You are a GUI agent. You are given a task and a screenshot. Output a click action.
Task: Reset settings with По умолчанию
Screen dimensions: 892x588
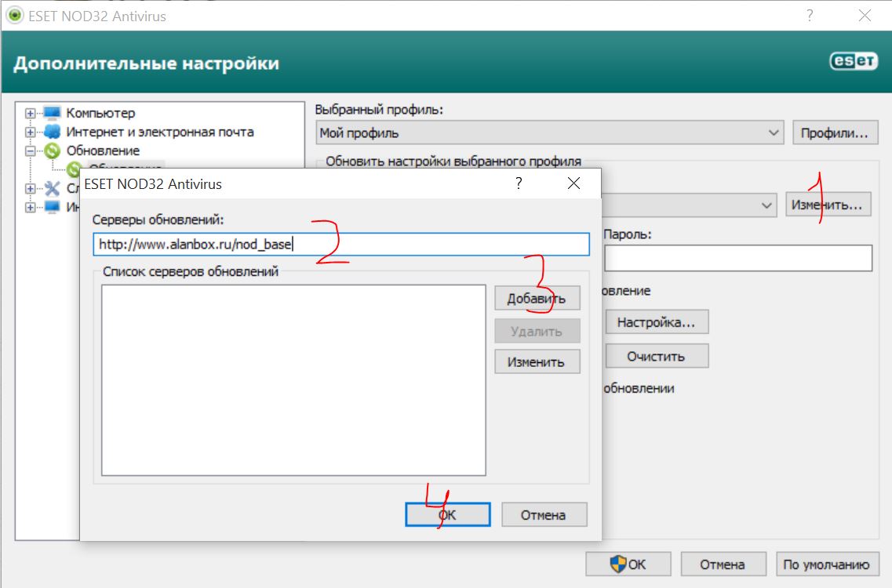827,564
